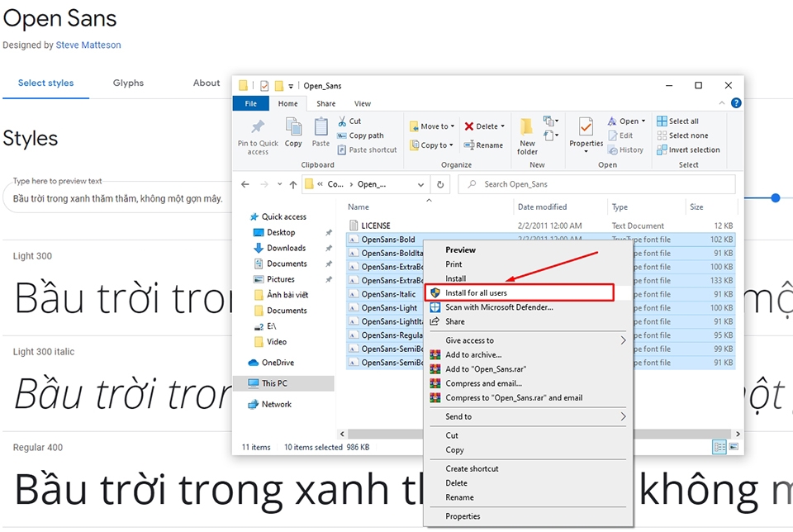Open the About tab on font page
The width and height of the screenshot is (793, 532).
point(207,83)
